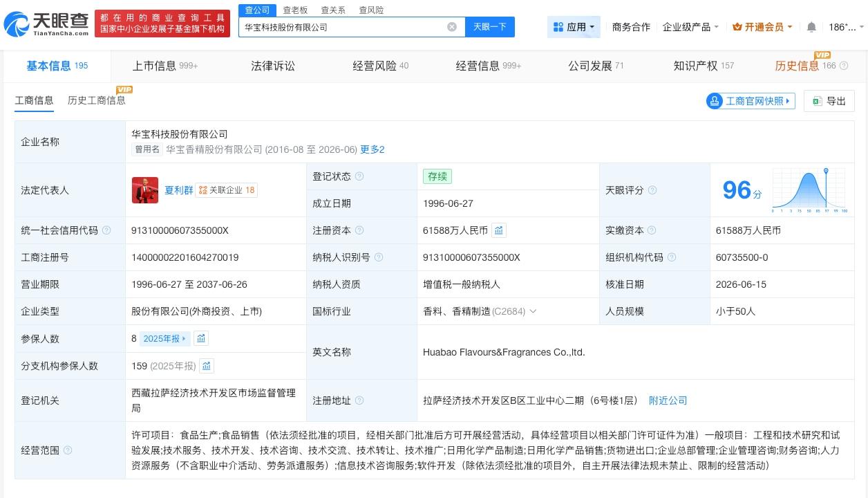
Task: Click the help icon beside 天眼评分
Action: pyautogui.click(x=652, y=190)
